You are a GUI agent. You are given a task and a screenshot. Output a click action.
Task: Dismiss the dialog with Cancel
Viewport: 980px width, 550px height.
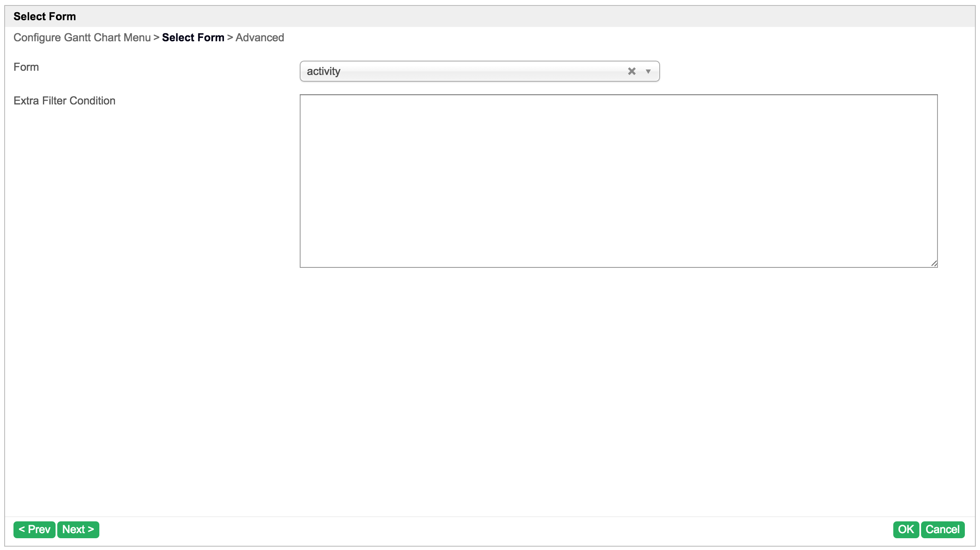point(942,529)
